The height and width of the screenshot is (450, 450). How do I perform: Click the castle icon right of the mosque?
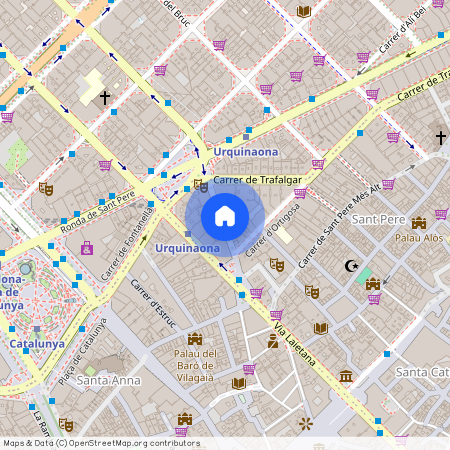coord(373,284)
